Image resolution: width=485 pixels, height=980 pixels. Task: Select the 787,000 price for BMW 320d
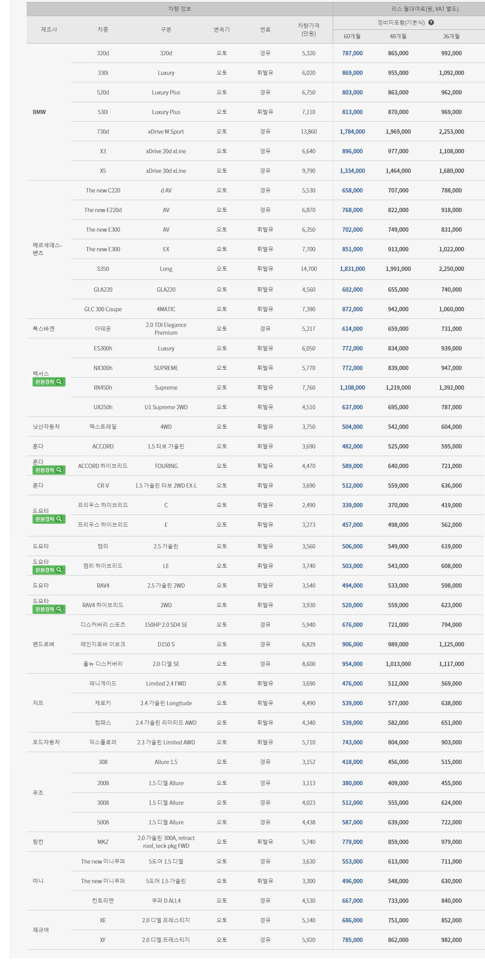(352, 53)
